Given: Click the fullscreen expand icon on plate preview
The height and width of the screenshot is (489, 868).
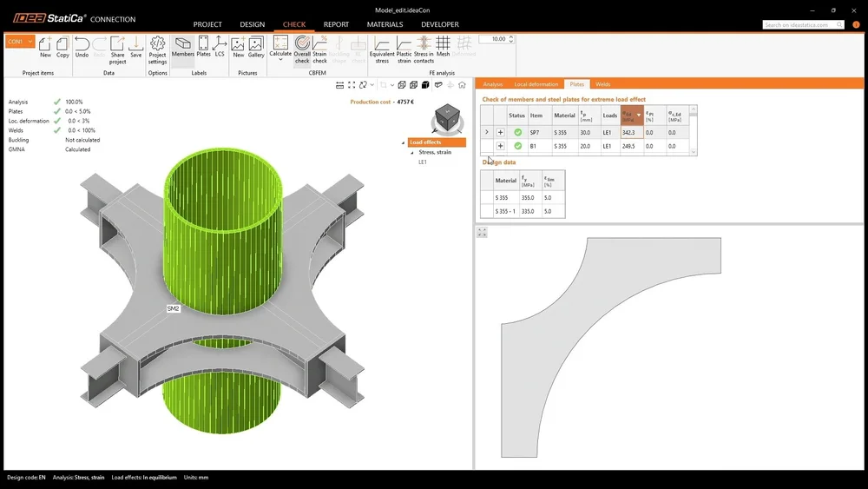Looking at the screenshot, I should [x=482, y=233].
